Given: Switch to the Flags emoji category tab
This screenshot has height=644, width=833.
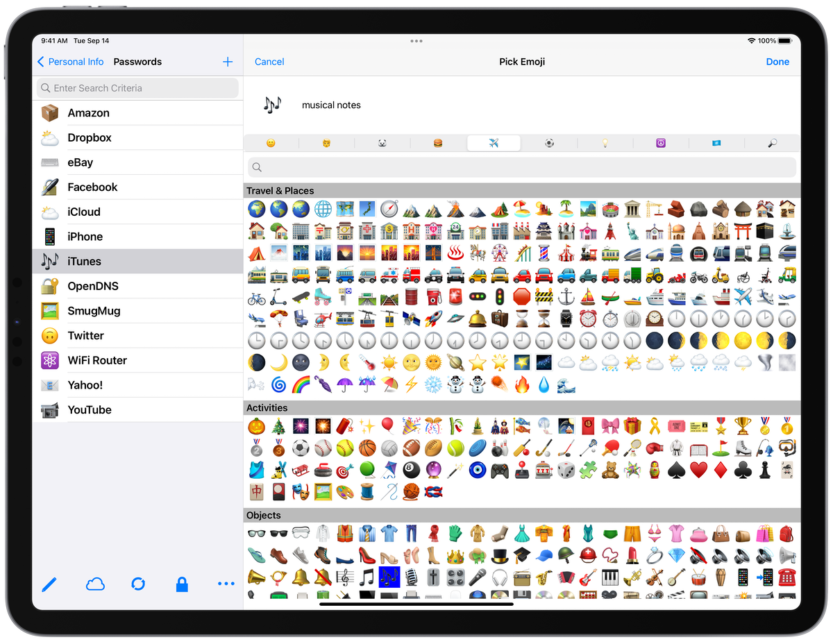Looking at the screenshot, I should tap(716, 143).
